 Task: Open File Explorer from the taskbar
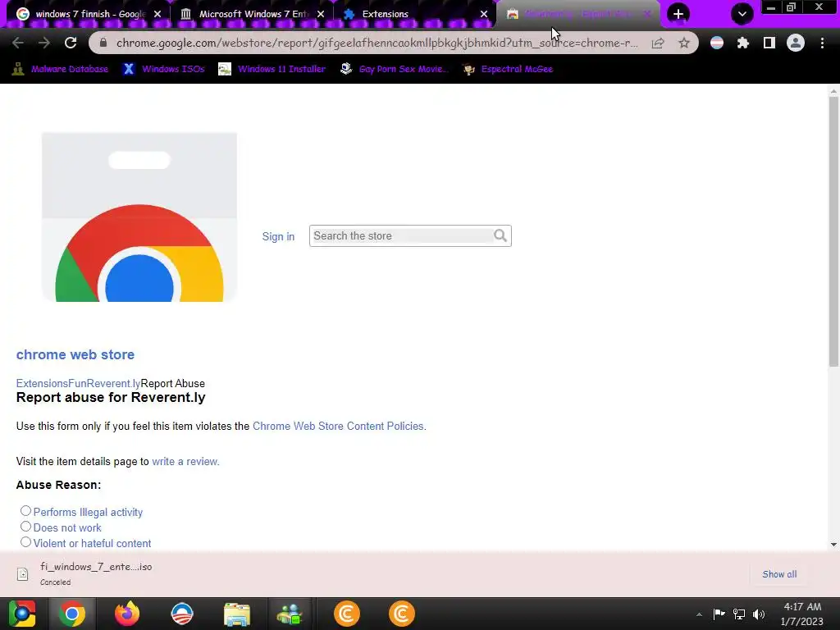[x=237, y=614]
